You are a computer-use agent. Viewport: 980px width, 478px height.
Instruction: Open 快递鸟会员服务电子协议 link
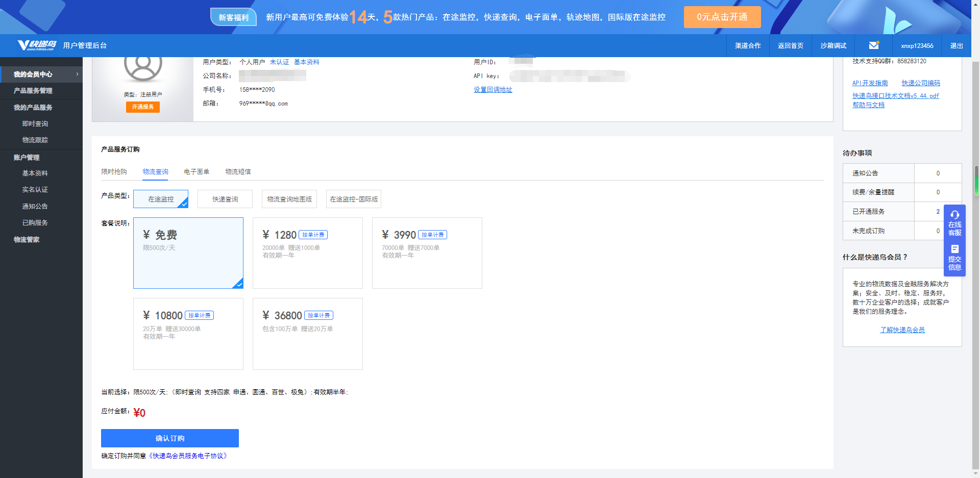[x=187, y=456]
